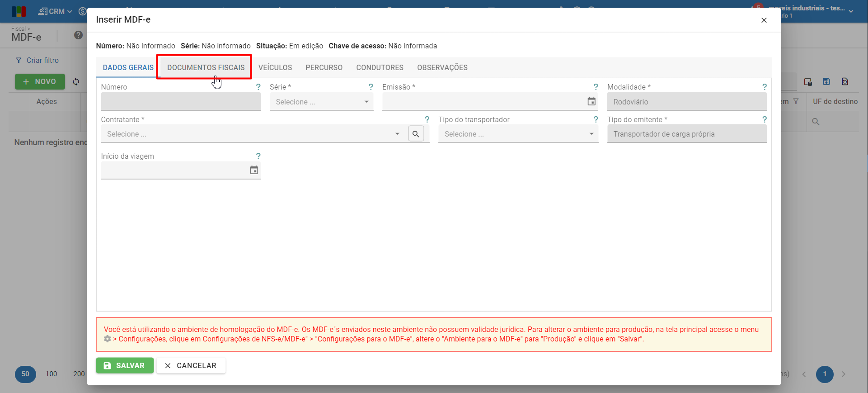Show help for Tipo do transportador

coord(596,119)
